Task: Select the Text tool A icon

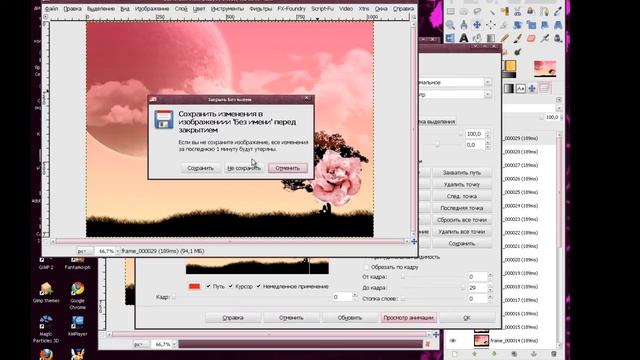Action: (464, 38)
